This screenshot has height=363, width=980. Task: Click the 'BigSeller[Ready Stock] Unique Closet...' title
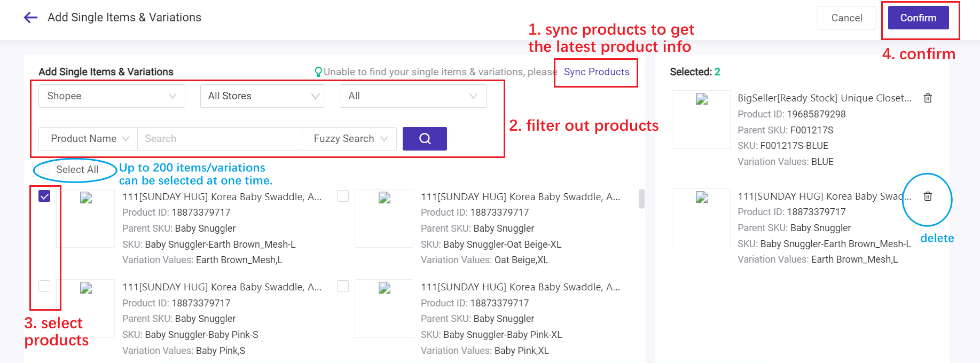point(825,98)
